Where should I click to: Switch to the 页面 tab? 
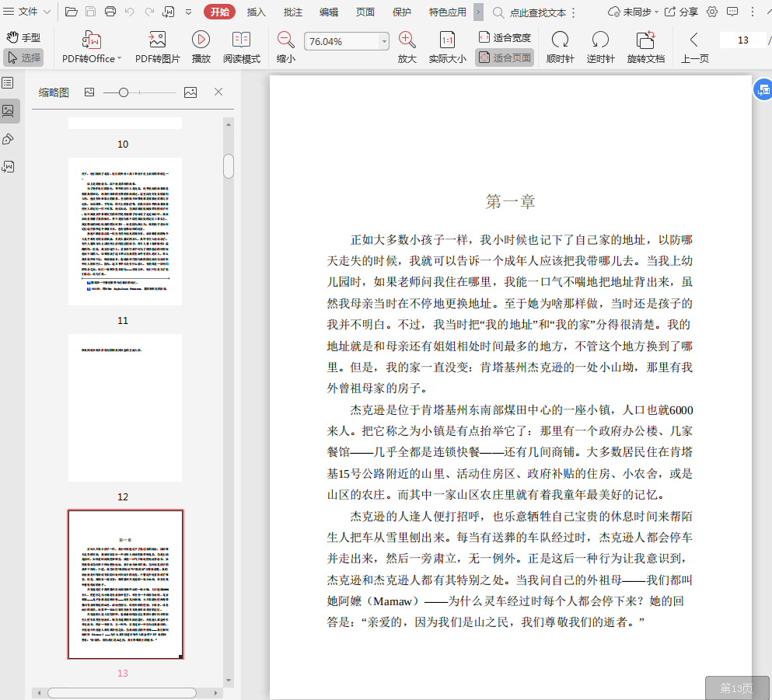pos(365,12)
